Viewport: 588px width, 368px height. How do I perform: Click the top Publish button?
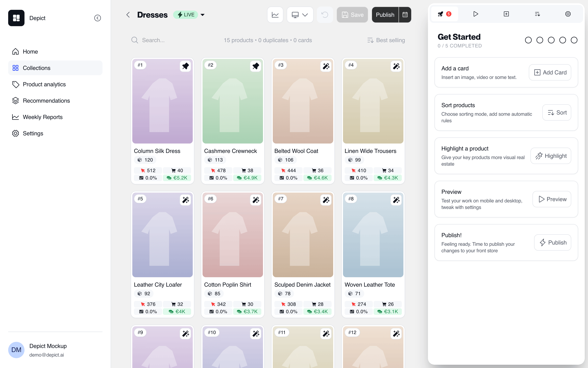click(385, 15)
